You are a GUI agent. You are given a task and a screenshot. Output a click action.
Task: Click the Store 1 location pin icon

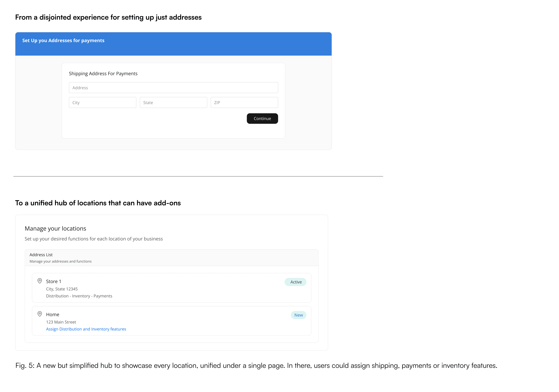click(x=40, y=281)
